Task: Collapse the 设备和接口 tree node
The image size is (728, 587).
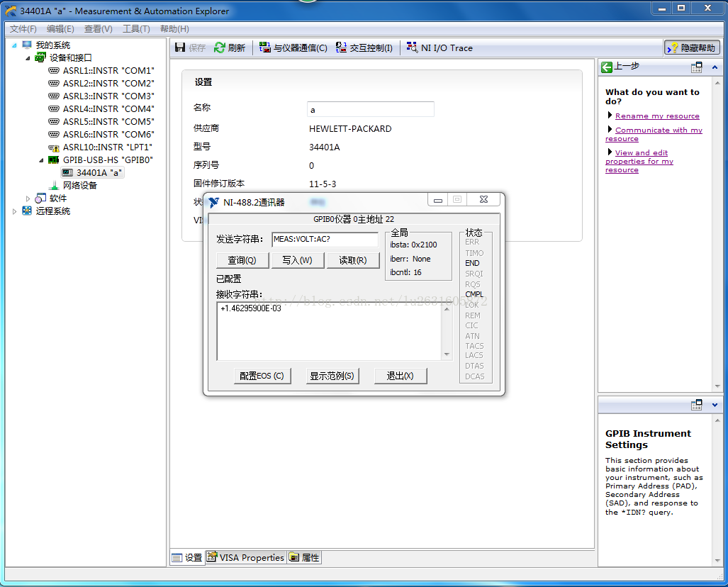Action: pyautogui.click(x=28, y=58)
